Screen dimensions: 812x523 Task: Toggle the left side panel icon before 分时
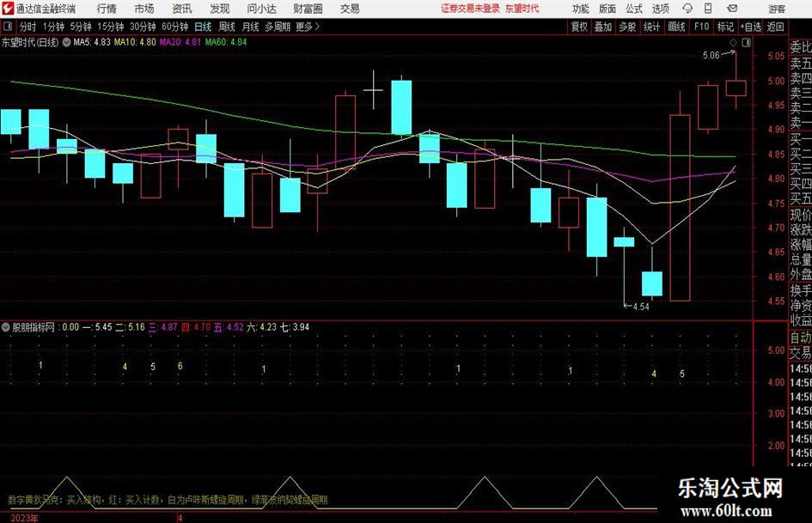pyautogui.click(x=8, y=27)
